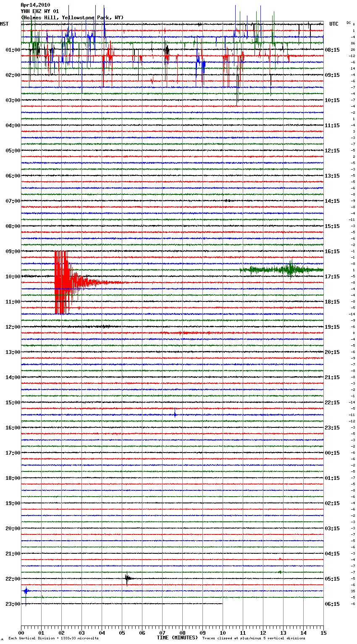Click the MST timezone header
357x644 pixels.
pyautogui.click(x=4, y=24)
